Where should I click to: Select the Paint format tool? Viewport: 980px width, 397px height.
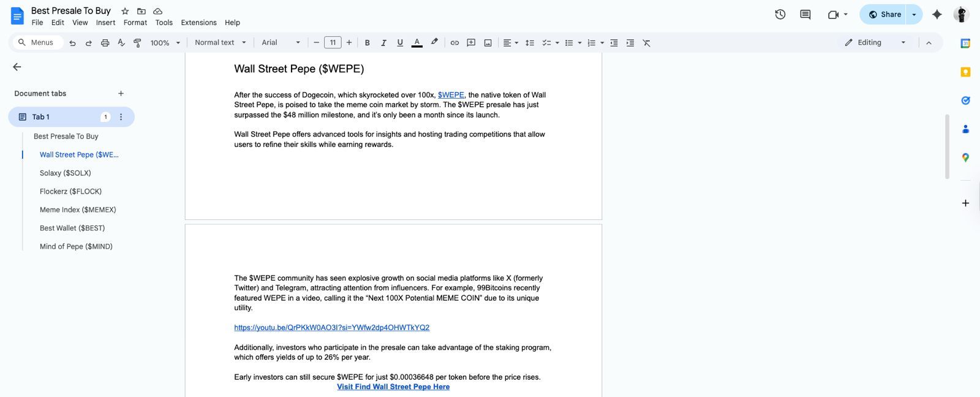[x=137, y=43]
